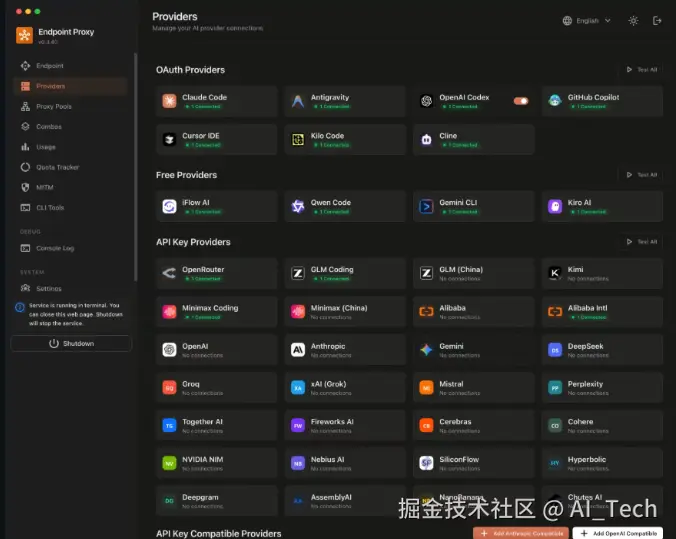Open the Usage page
Viewport: 676px width, 539px height.
click(x=70, y=147)
